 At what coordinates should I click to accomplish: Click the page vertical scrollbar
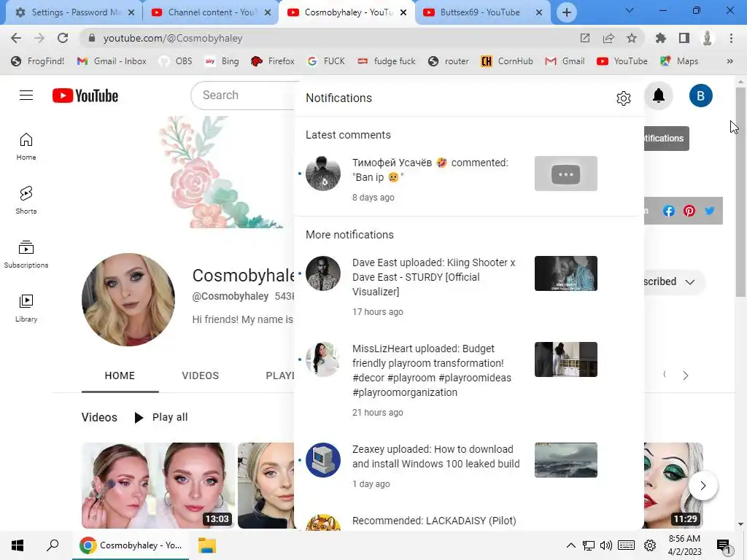(740, 192)
